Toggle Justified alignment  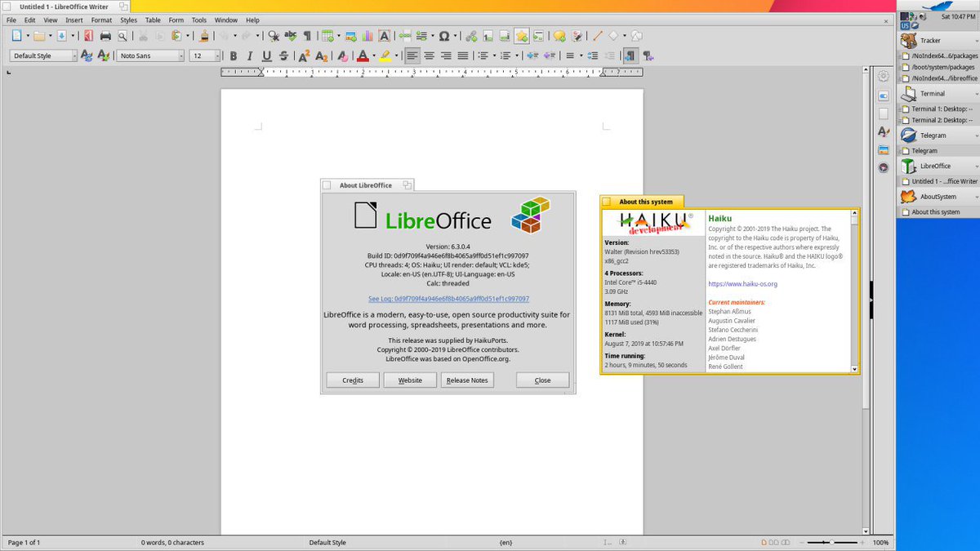point(463,56)
